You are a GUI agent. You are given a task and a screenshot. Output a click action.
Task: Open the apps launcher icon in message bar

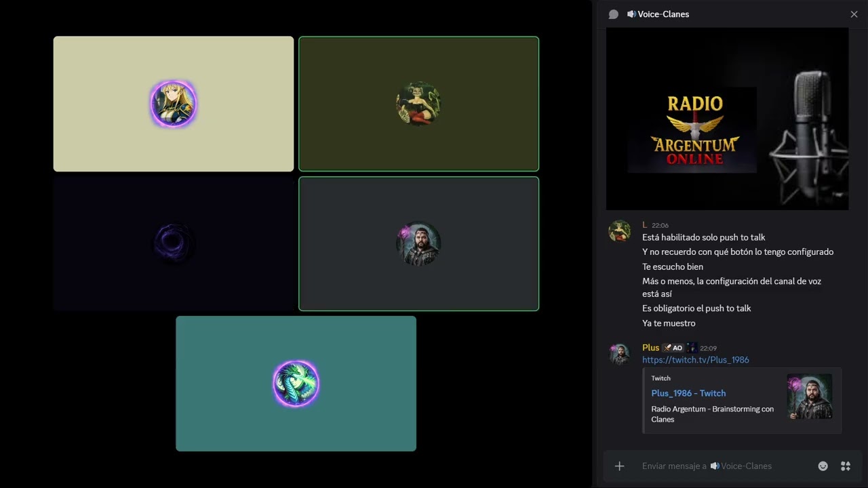coord(846,466)
